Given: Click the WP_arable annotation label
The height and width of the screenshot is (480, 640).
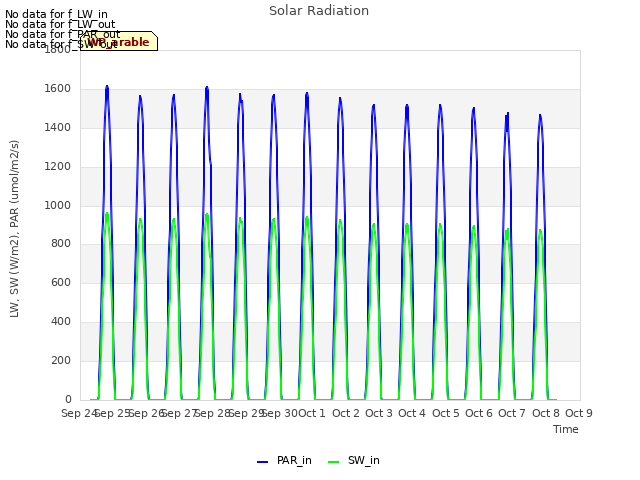Looking at the screenshot, I should tap(119, 41).
